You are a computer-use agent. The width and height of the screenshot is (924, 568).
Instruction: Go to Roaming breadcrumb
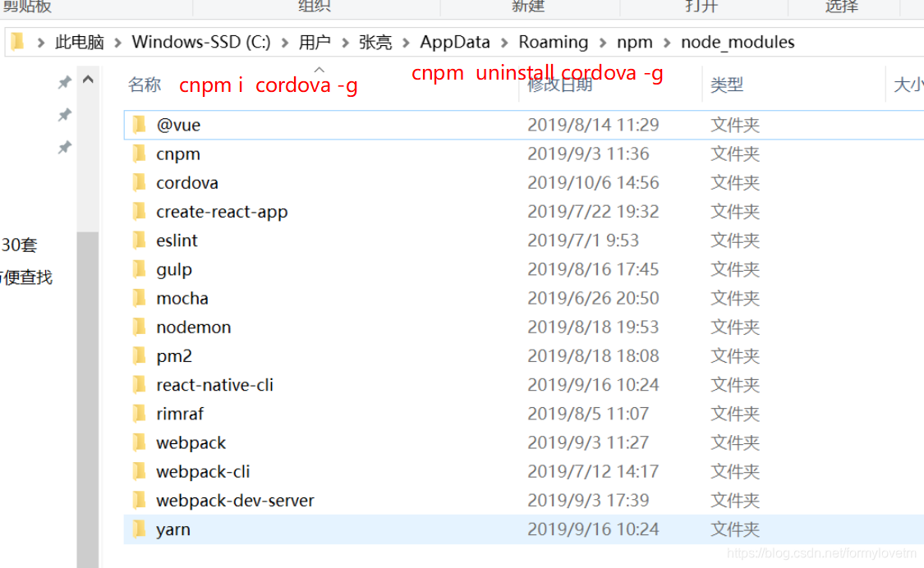pyautogui.click(x=554, y=43)
